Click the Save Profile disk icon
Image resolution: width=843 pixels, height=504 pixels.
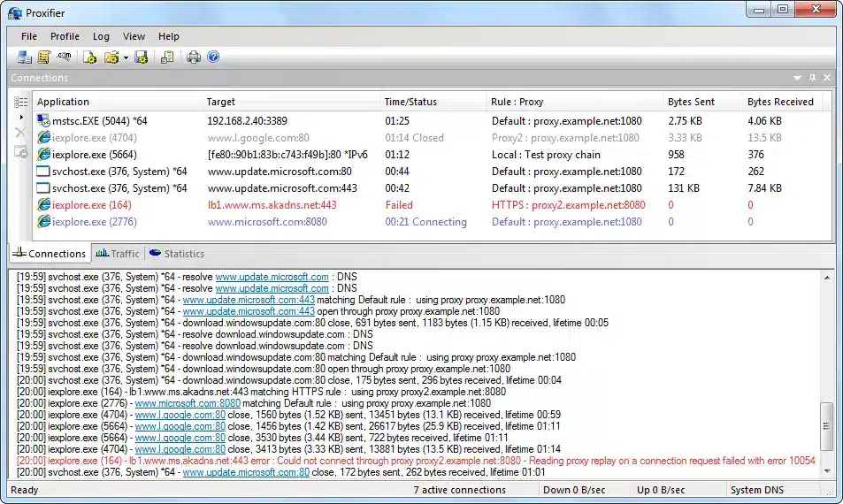[141, 57]
